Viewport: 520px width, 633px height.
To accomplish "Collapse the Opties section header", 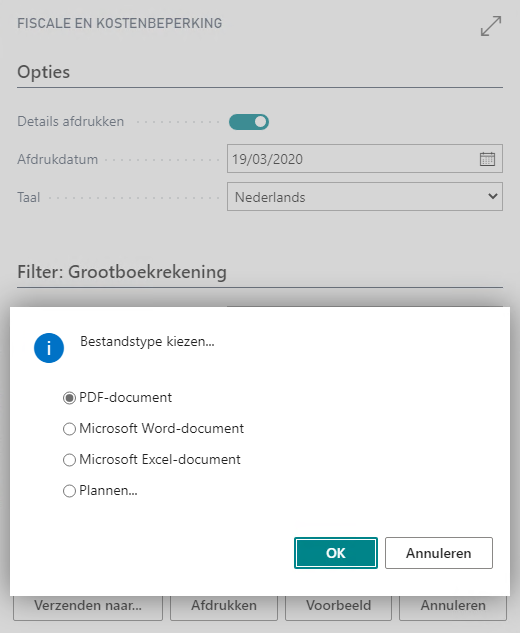I will pyautogui.click(x=44, y=72).
